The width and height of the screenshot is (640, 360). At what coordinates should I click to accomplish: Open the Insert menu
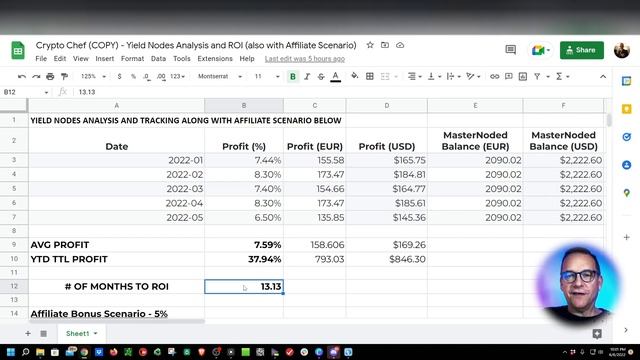pos(104,59)
